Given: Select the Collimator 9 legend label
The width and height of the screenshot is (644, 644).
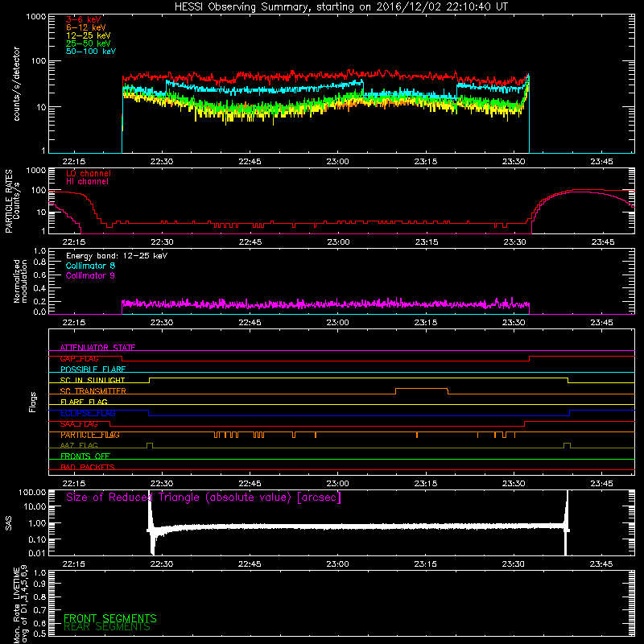Looking at the screenshot, I should tap(90, 275).
